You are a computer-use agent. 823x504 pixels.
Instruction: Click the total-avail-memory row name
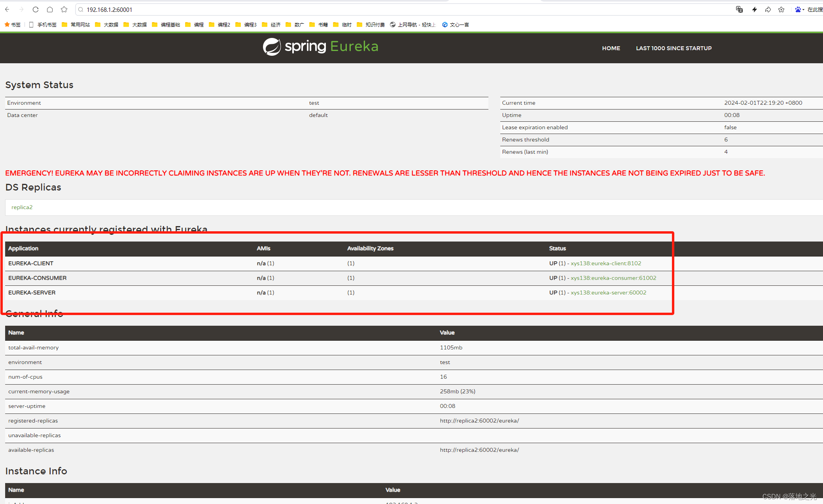[34, 347]
